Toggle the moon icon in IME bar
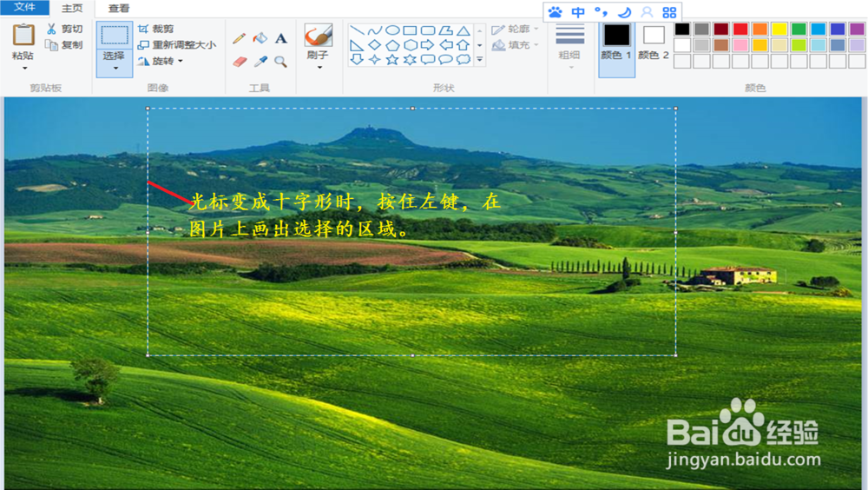 [x=624, y=11]
